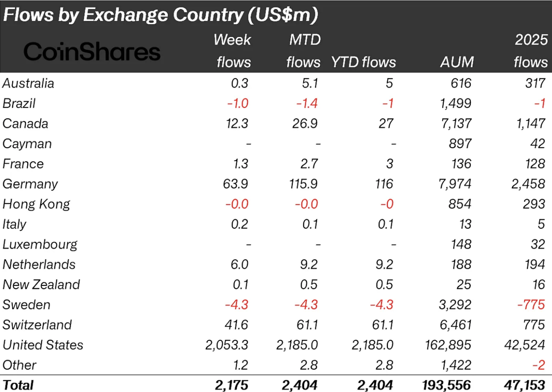Viewport: 552px width, 392px height.
Task: Select the 2025 flows column header
Action: tap(530, 51)
